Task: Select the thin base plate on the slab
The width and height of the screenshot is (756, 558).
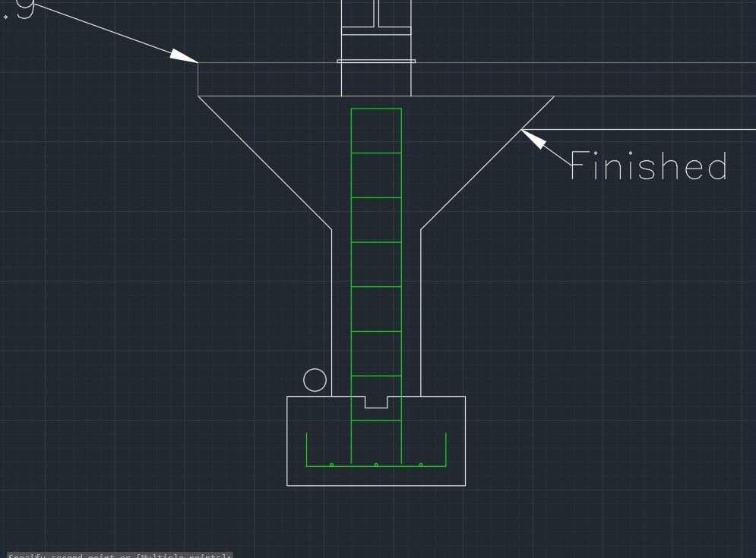Action: click(376, 61)
